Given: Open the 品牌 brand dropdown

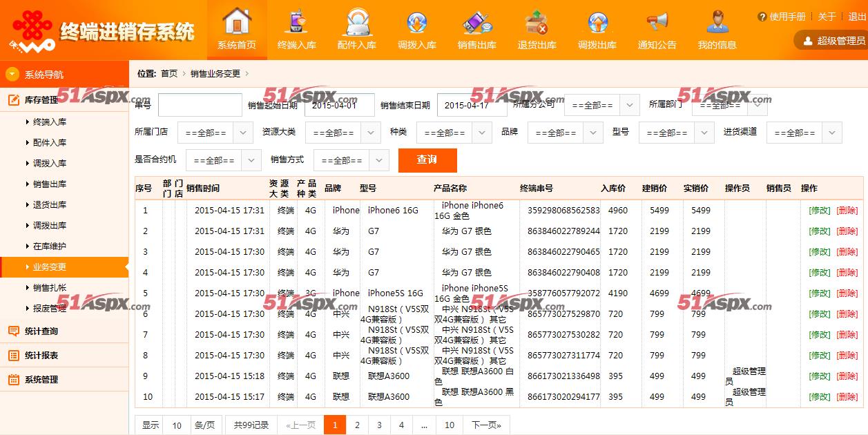Looking at the screenshot, I should tap(565, 133).
